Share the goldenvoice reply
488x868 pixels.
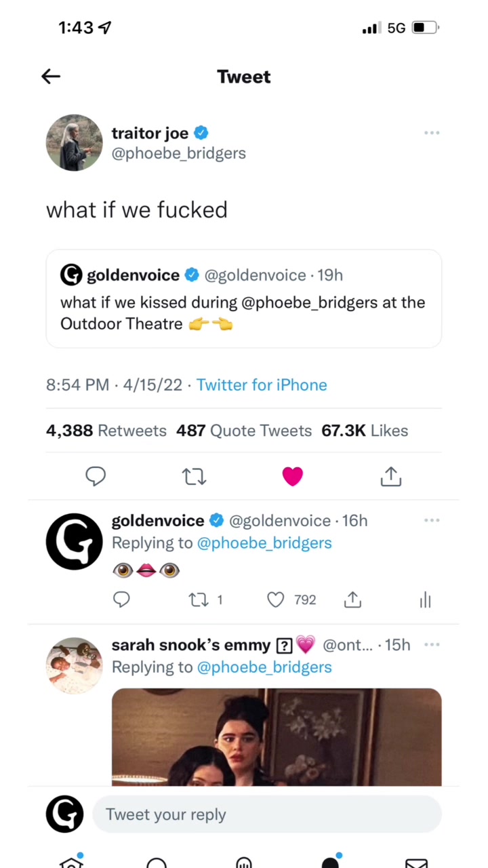click(352, 599)
